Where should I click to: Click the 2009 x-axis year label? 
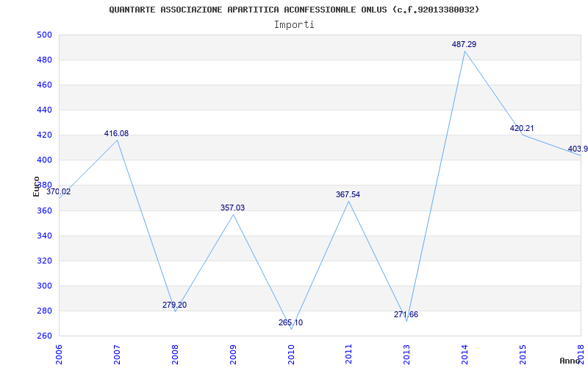tap(233, 355)
